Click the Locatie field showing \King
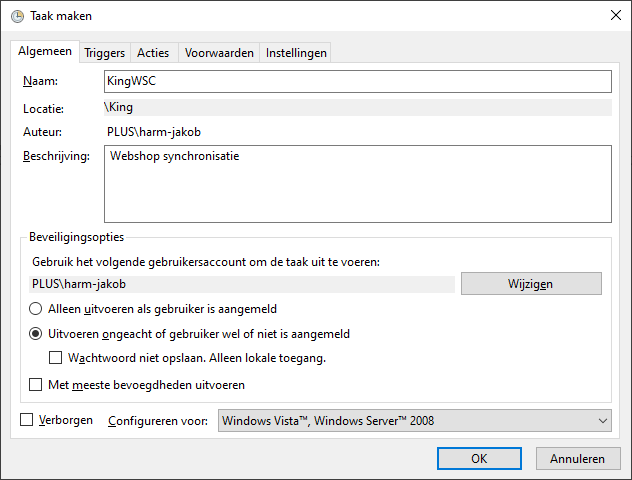632x480 pixels. coord(357,107)
